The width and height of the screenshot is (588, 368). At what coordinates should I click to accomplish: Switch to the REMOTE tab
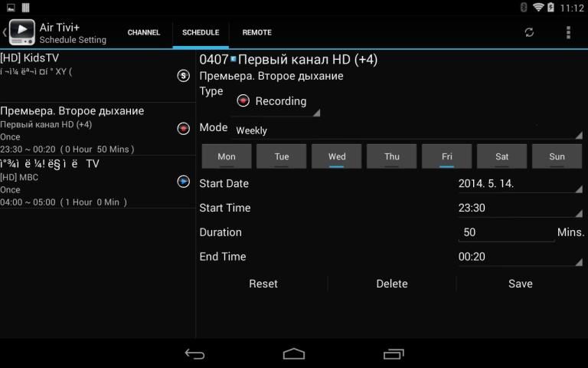[x=256, y=32]
